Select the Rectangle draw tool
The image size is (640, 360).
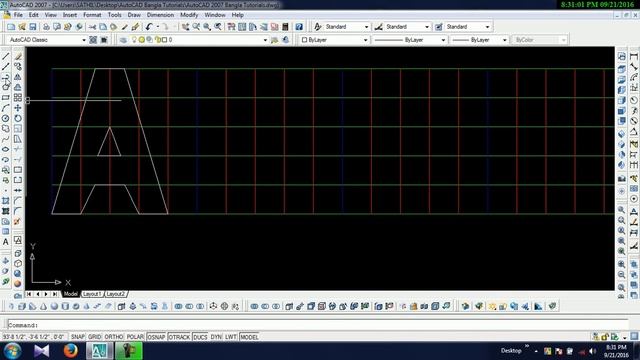pos(6,98)
